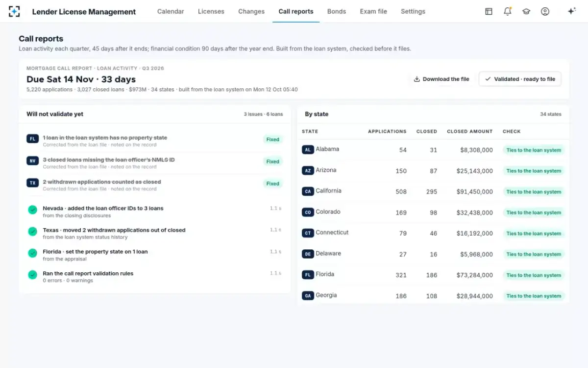The width and height of the screenshot is (588, 368).
Task: Click the FL state badge in By state table
Action: point(308,275)
